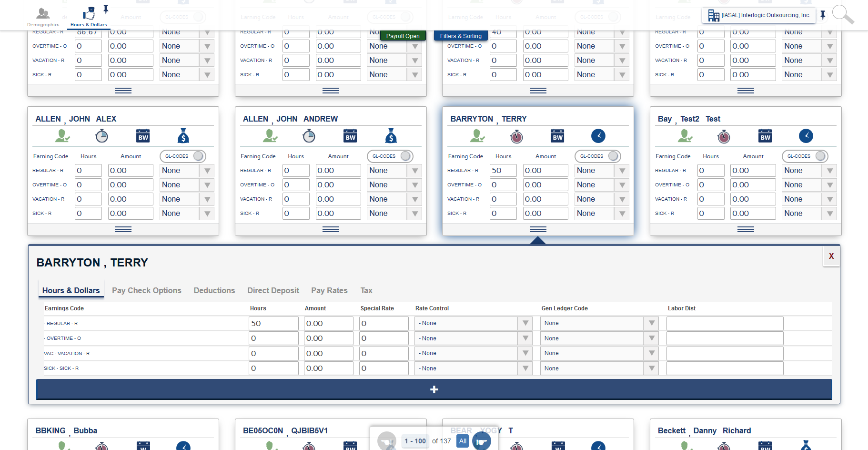Switch to the Deductions tab

pyautogui.click(x=214, y=290)
